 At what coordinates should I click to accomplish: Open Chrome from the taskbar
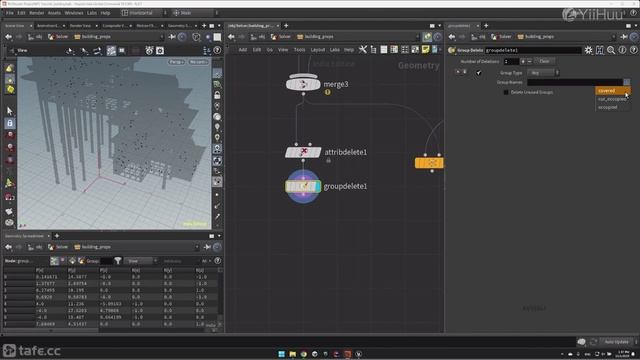click(303, 354)
